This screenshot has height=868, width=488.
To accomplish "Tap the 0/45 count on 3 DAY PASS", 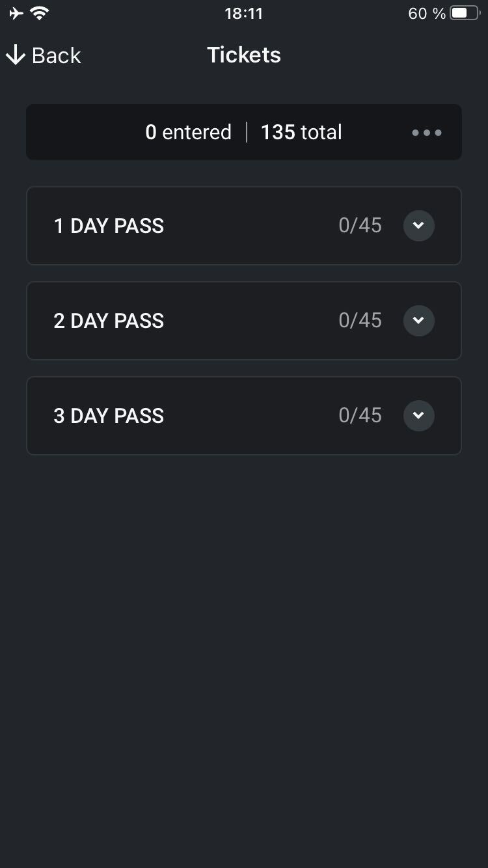I will click(x=360, y=415).
